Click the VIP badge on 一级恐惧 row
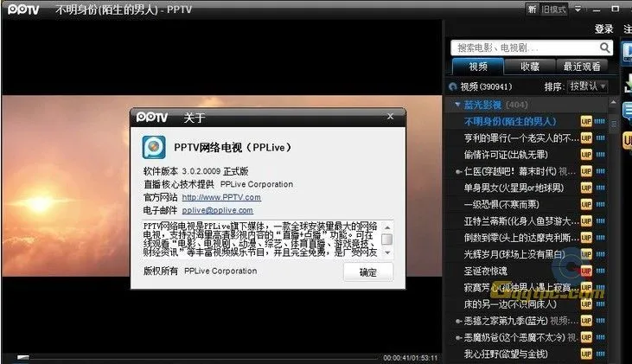This screenshot has height=364, width=632. tap(586, 204)
